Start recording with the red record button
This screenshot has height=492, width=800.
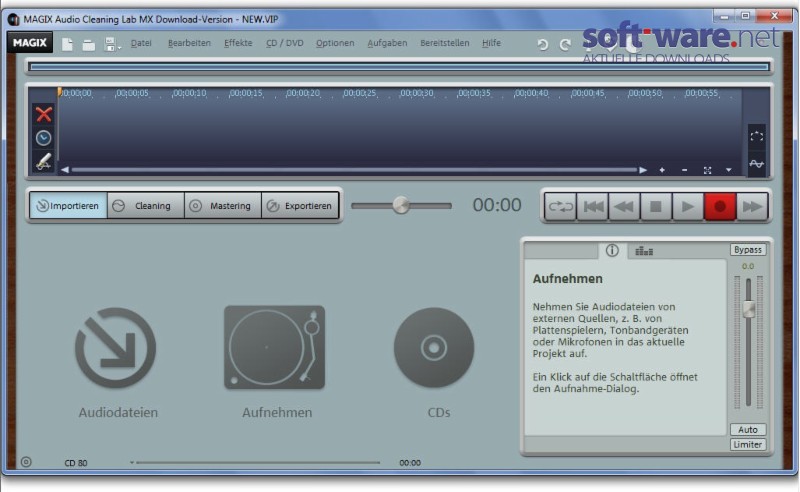(720, 207)
